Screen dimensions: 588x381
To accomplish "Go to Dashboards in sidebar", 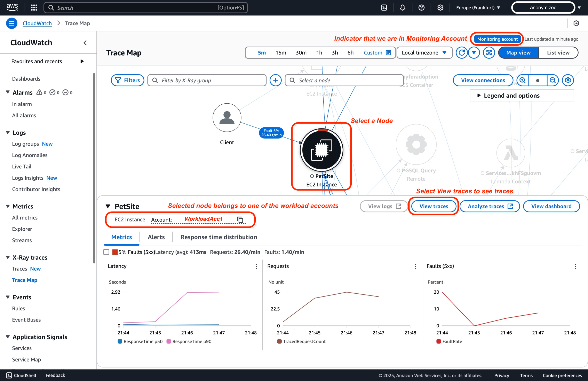I will pos(26,79).
